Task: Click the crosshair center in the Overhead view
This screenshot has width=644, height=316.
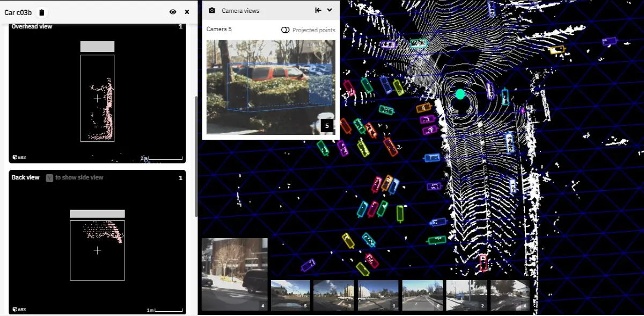Action: [x=97, y=98]
